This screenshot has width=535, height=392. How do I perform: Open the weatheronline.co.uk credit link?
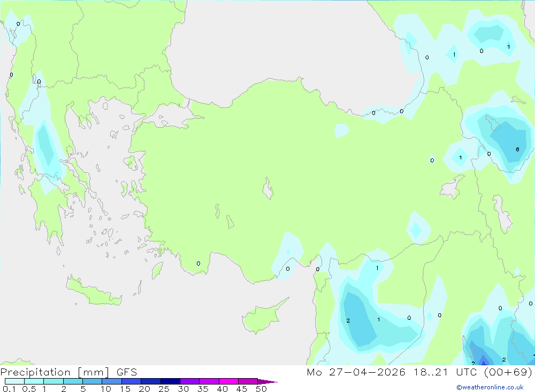point(490,387)
